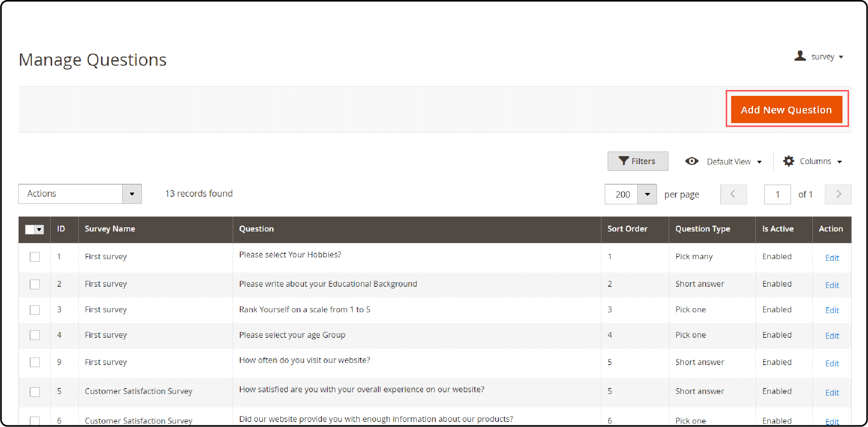868x427 pixels.
Task: Open the per page size dropdown arrow
Action: click(x=647, y=194)
